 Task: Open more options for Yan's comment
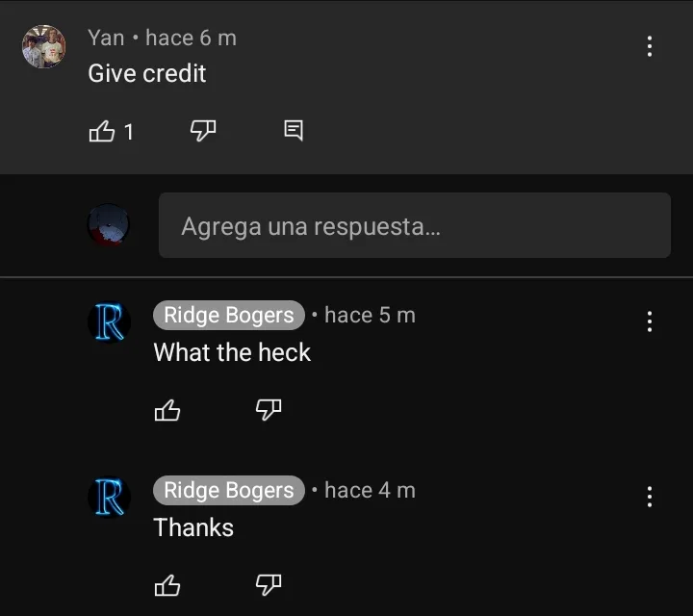coord(650,46)
